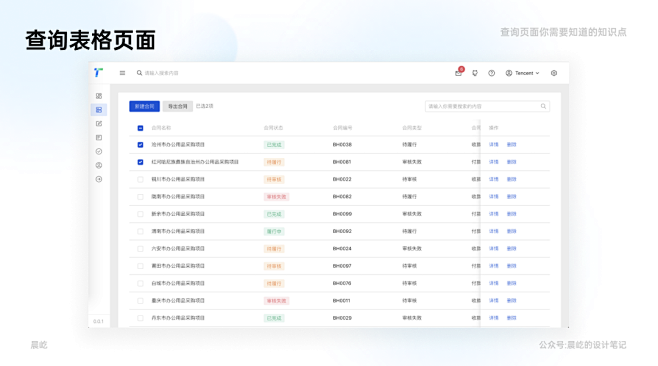Viewport: 658px width, 366px height.
Task: Click the 已完成 status tag in row BH0038
Action: point(274,145)
